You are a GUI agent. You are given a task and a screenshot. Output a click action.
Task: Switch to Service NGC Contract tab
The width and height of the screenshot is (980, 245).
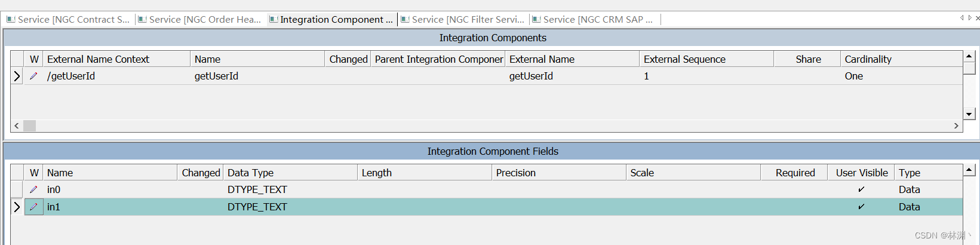pos(69,20)
